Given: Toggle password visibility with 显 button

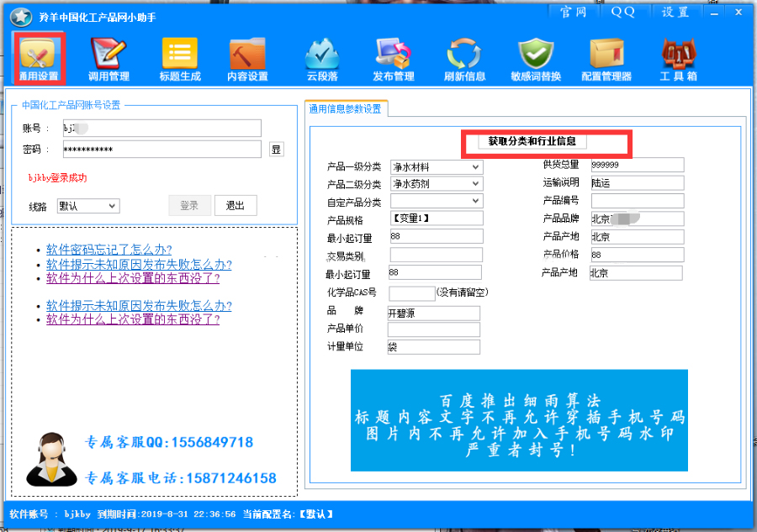Looking at the screenshot, I should [x=278, y=149].
